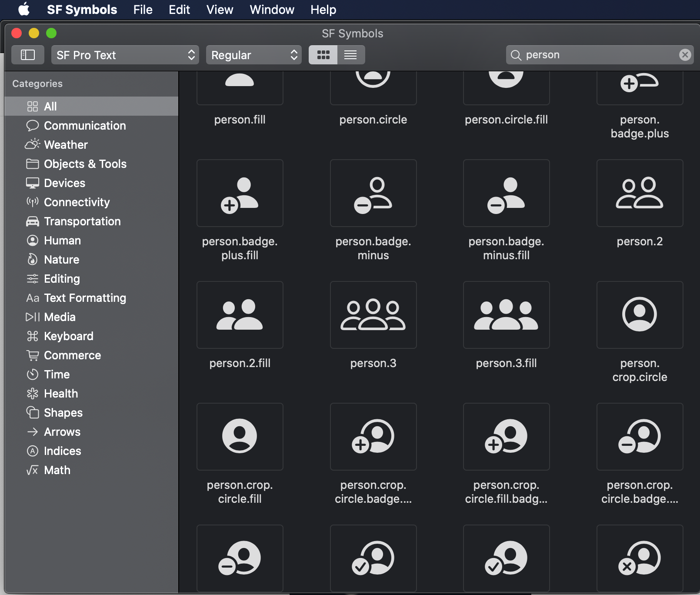
Task: Select the Weather category
Action: pos(91,145)
